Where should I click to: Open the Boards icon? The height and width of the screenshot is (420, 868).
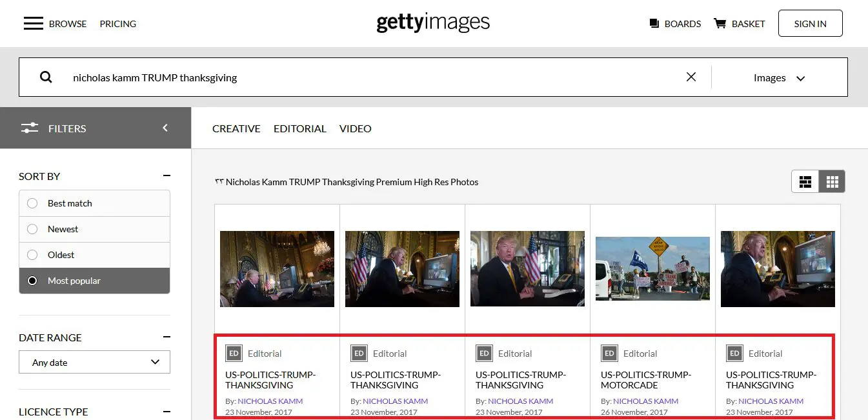pos(654,24)
